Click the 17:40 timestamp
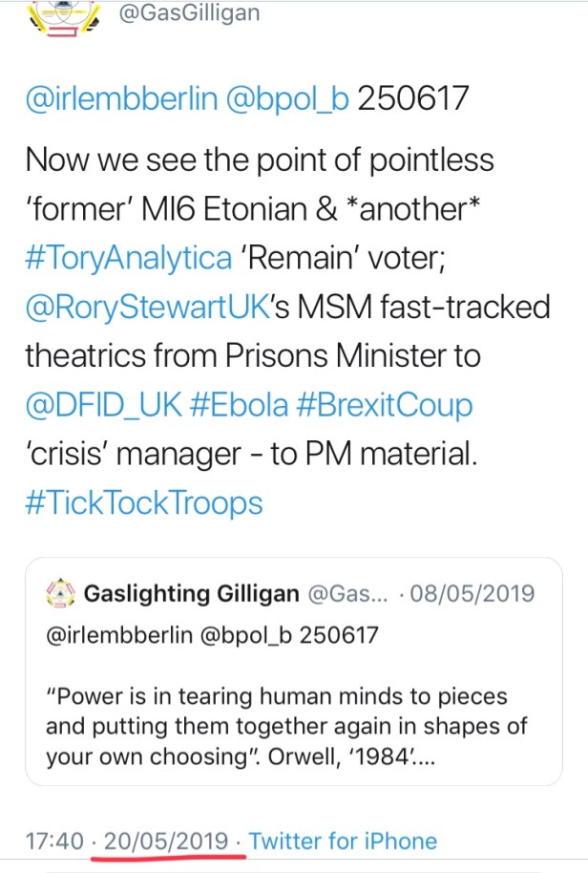Viewport: 588px width, 873px height. coord(55,841)
